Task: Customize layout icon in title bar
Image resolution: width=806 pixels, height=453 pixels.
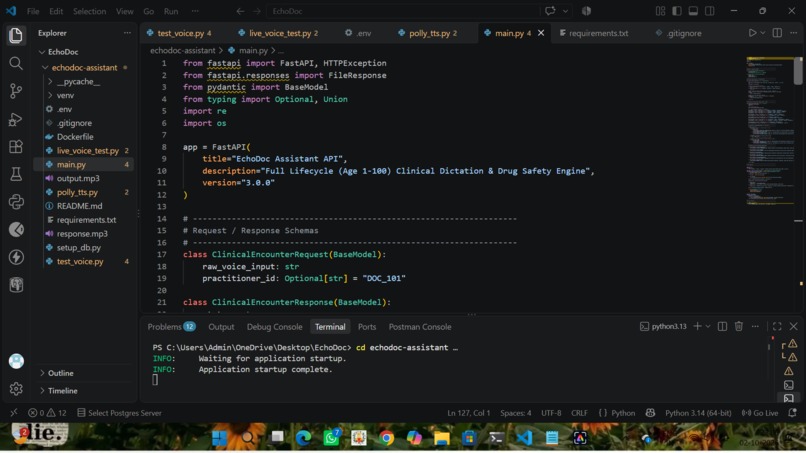Action: point(661,11)
